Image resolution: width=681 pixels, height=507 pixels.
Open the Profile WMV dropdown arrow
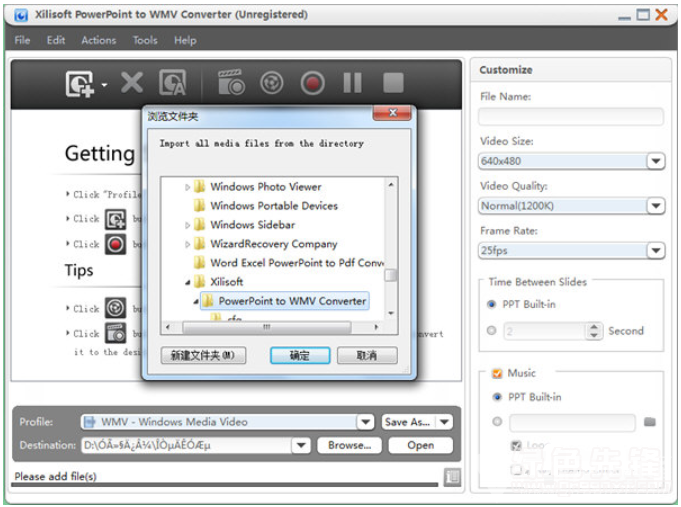tap(366, 422)
